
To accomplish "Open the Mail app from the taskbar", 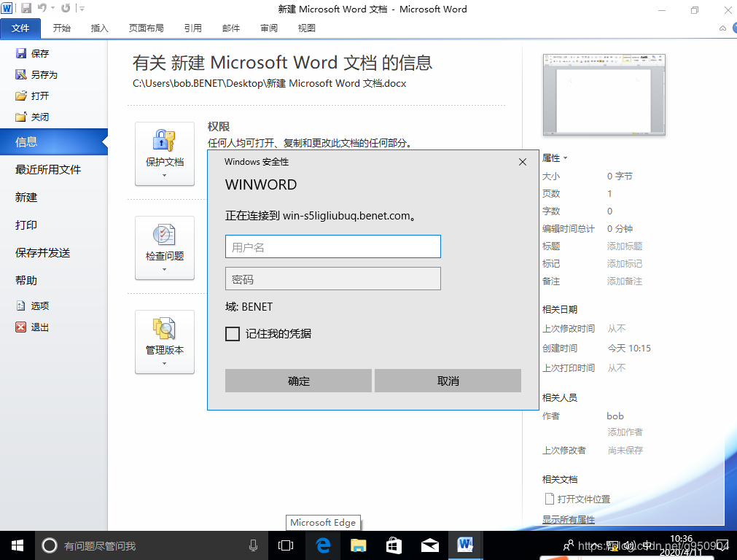I will point(429,545).
